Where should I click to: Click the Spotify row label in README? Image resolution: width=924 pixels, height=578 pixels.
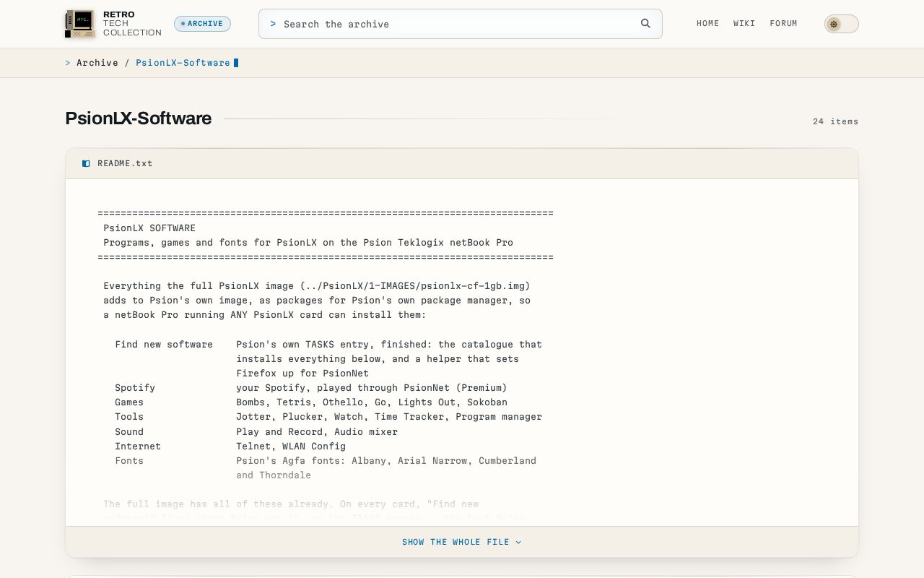(x=135, y=388)
